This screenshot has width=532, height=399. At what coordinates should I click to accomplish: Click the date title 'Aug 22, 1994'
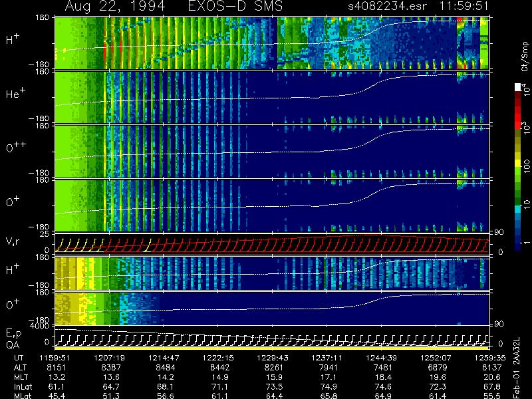click(x=115, y=6)
